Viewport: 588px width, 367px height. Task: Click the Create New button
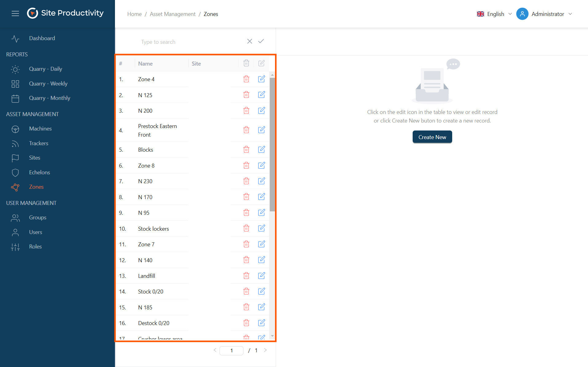point(432,137)
